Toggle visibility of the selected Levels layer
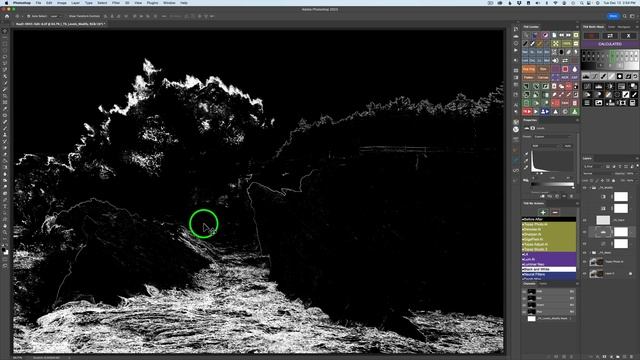This screenshot has width=640, height=360. coord(585,232)
